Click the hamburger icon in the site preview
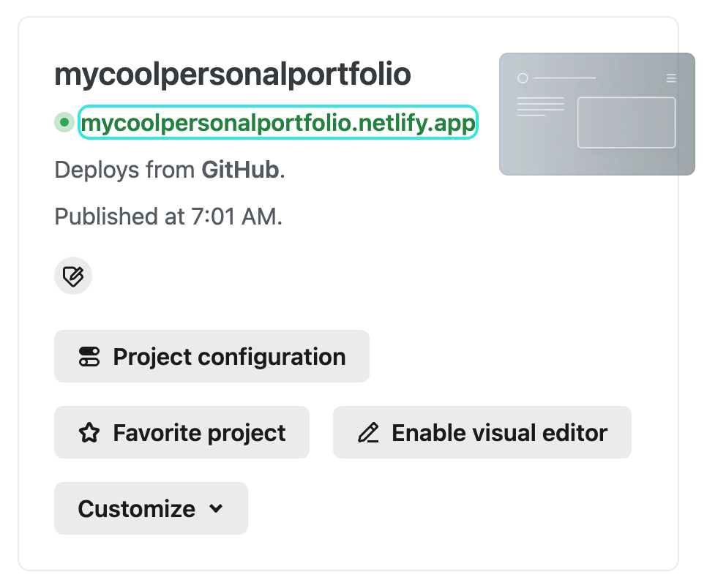 click(x=671, y=78)
